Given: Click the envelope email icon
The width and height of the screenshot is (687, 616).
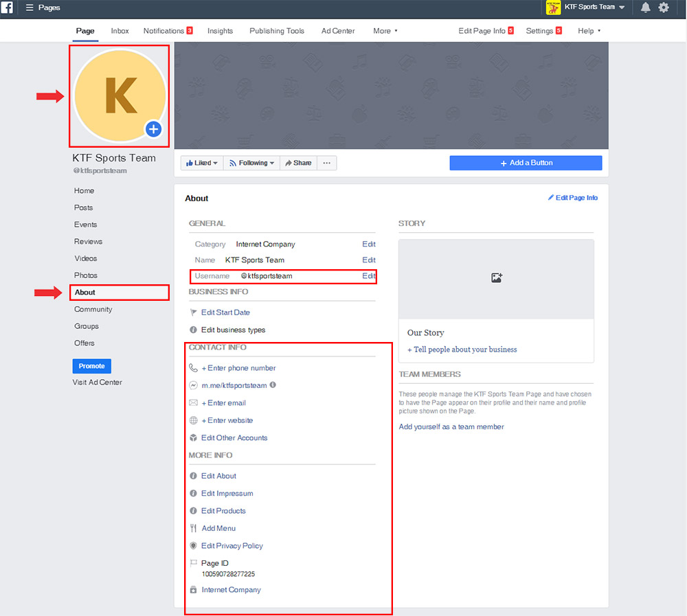Looking at the screenshot, I should point(193,402).
